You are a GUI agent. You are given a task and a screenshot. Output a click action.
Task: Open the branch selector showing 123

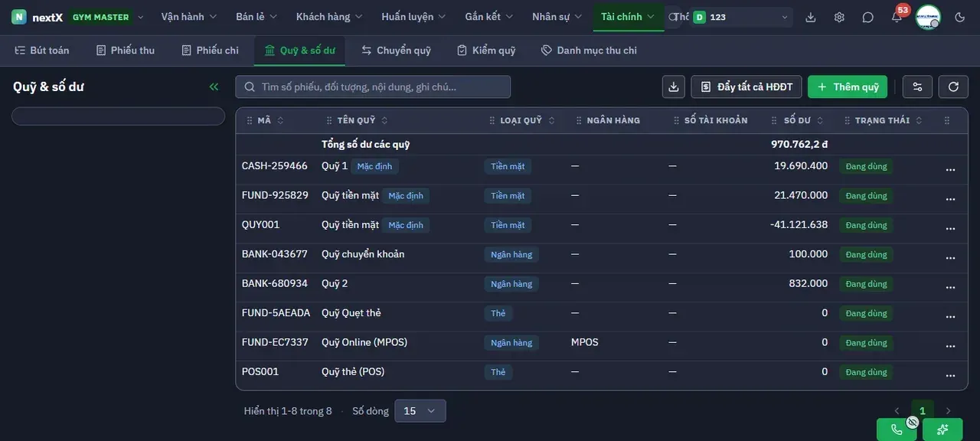(740, 17)
